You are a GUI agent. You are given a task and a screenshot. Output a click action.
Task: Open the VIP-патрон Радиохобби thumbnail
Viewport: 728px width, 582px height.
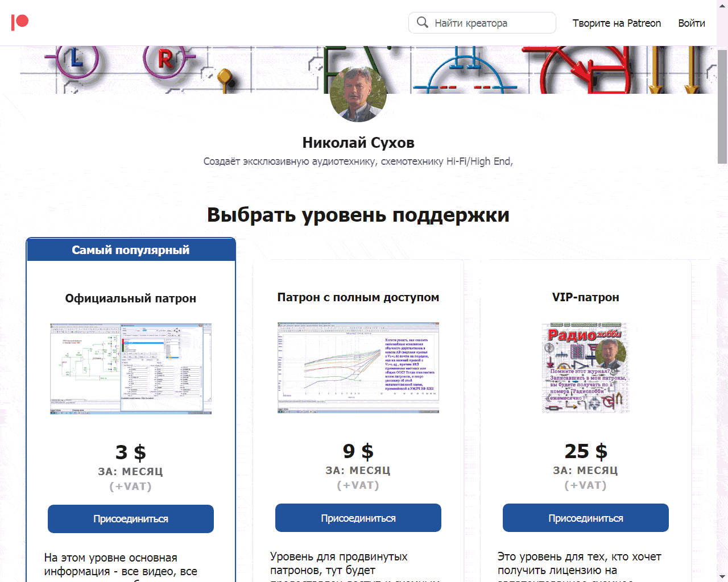coord(586,367)
